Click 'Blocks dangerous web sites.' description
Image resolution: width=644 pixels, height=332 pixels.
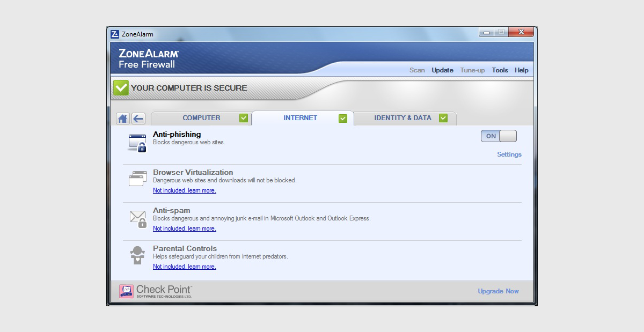pyautogui.click(x=189, y=143)
